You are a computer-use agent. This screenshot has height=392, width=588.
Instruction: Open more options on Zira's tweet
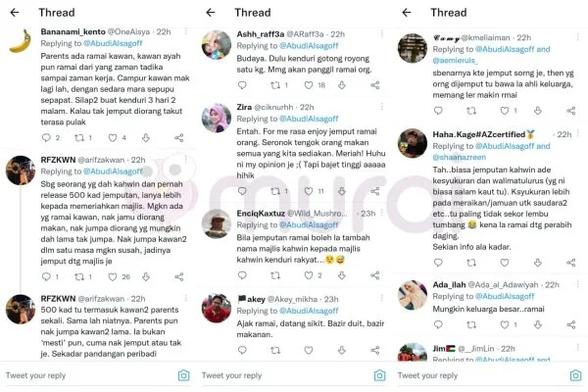[x=382, y=107]
